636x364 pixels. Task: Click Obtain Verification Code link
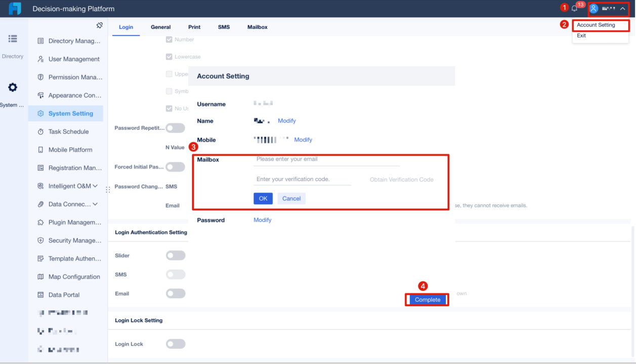(x=402, y=179)
